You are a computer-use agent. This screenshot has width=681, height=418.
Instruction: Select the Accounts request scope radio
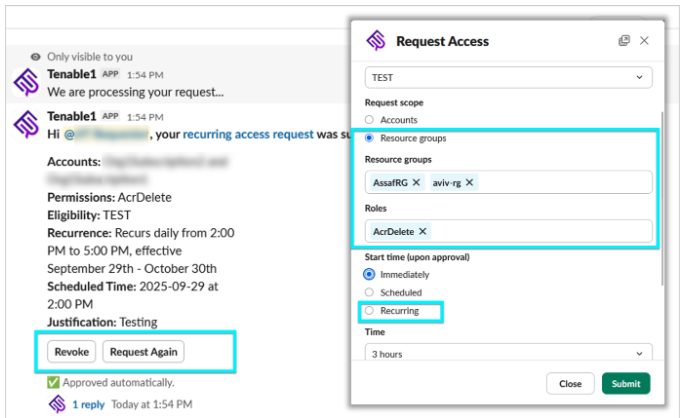point(369,119)
